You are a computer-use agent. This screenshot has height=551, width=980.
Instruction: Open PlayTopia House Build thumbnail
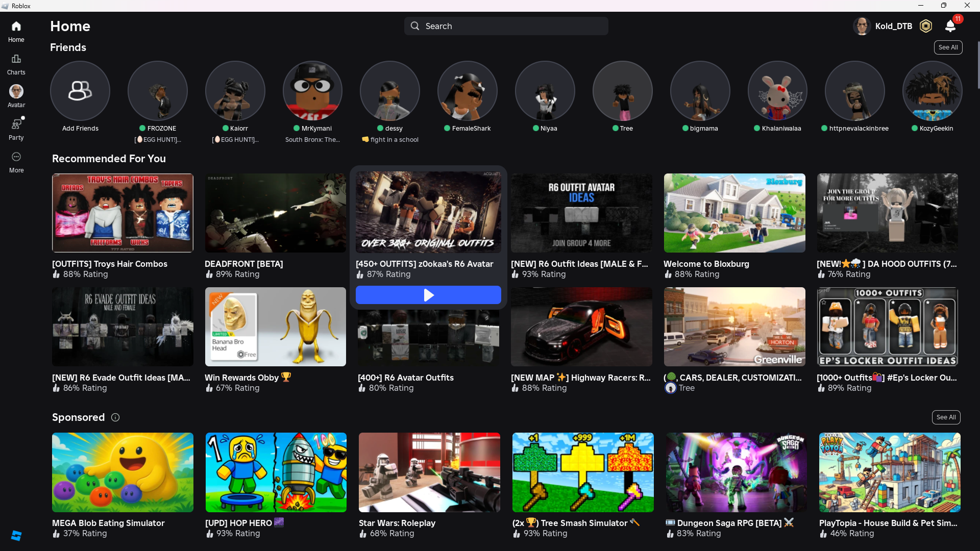[890, 472]
